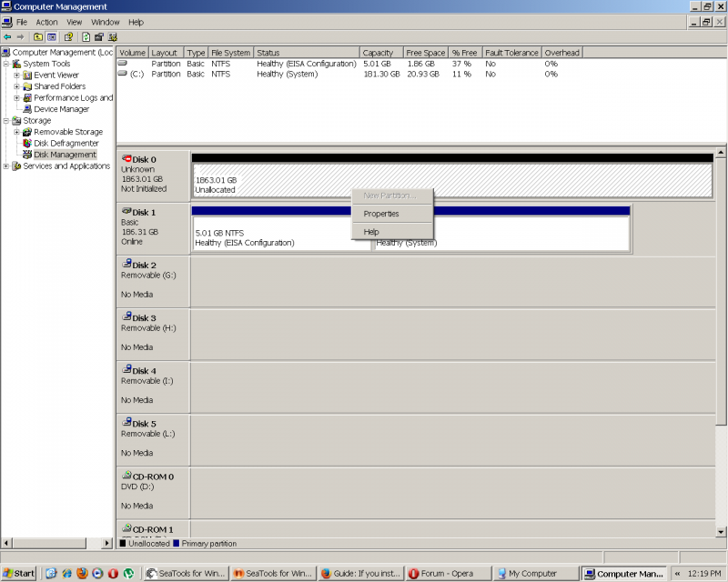Click the Disk 1 drive icon
The width and height of the screenshot is (728, 582).
tap(126, 211)
